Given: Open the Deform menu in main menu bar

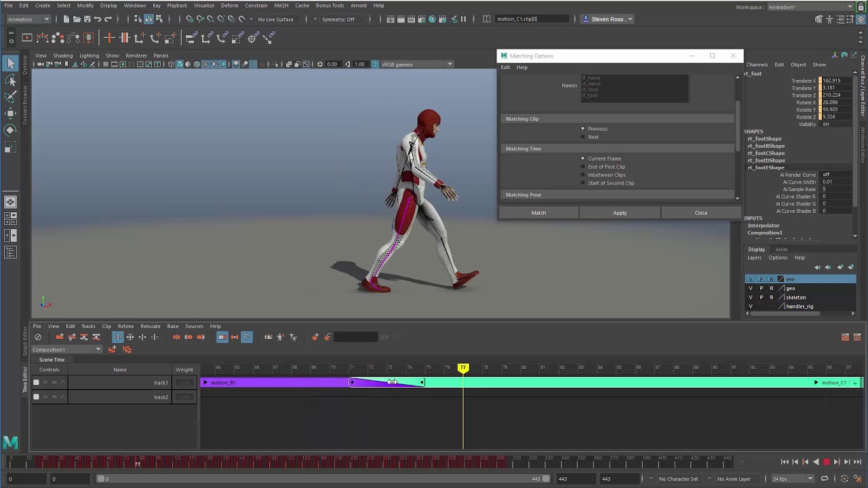Looking at the screenshot, I should pos(229,5).
